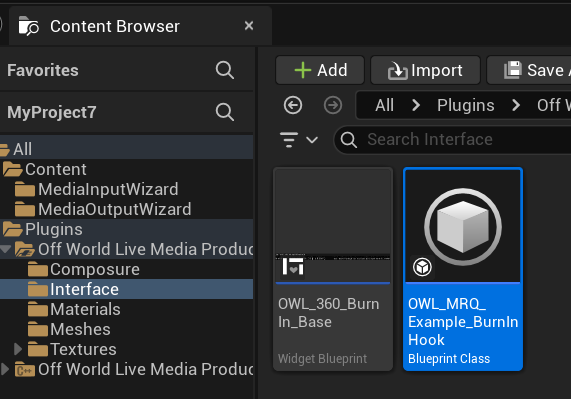Click the C++ folder icon
The height and width of the screenshot is (399, 571).
click(x=25, y=370)
